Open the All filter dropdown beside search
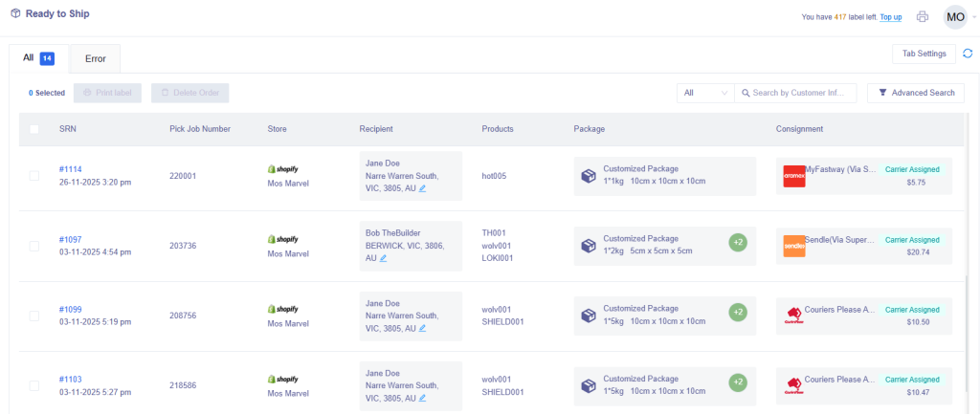The height and width of the screenshot is (414, 980). pyautogui.click(x=704, y=93)
